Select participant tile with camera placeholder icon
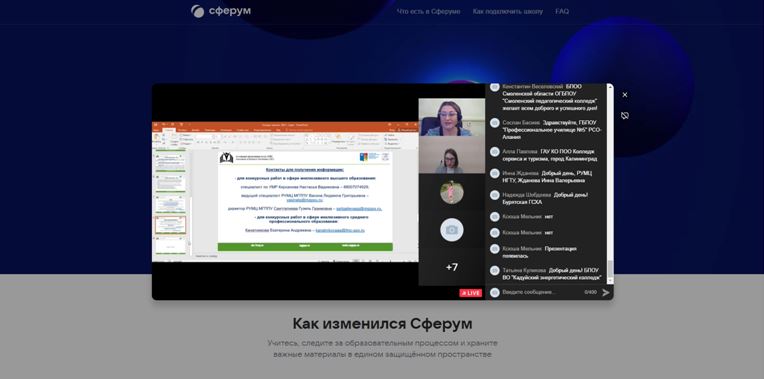 click(x=452, y=229)
